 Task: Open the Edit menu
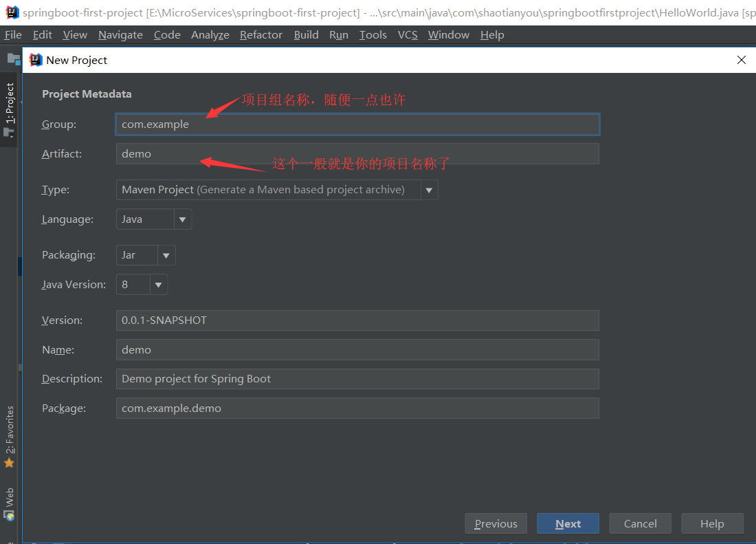click(x=43, y=34)
